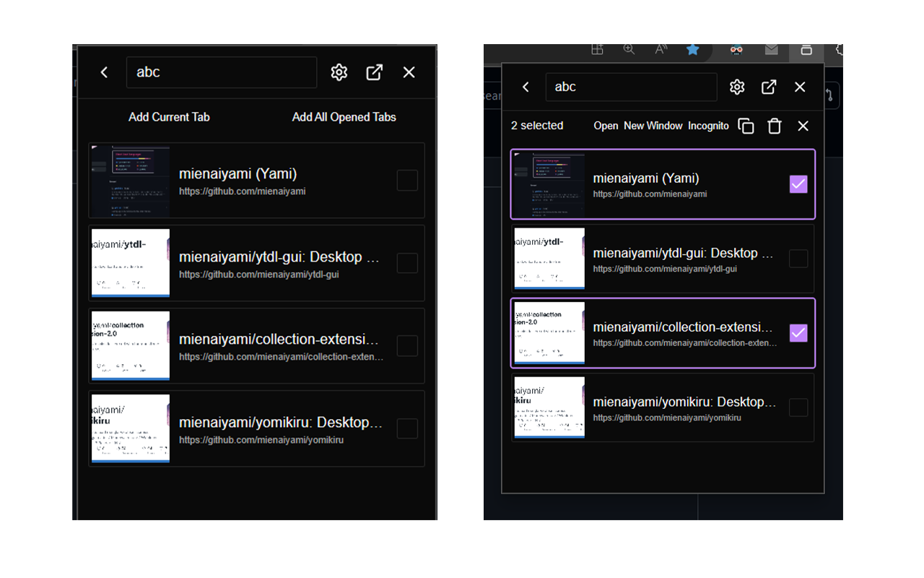Click the collection-extension thumbnail in the right popup
This screenshot has width=924, height=578.
click(x=549, y=333)
